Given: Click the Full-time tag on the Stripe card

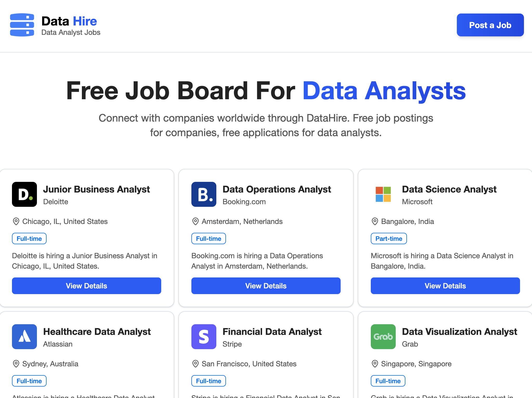Looking at the screenshot, I should (x=208, y=381).
